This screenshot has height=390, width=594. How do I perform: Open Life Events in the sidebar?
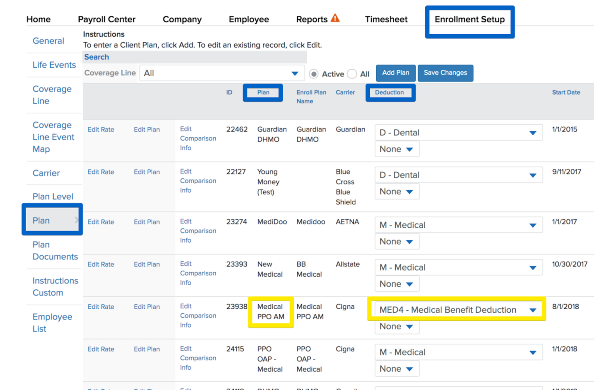coord(54,65)
